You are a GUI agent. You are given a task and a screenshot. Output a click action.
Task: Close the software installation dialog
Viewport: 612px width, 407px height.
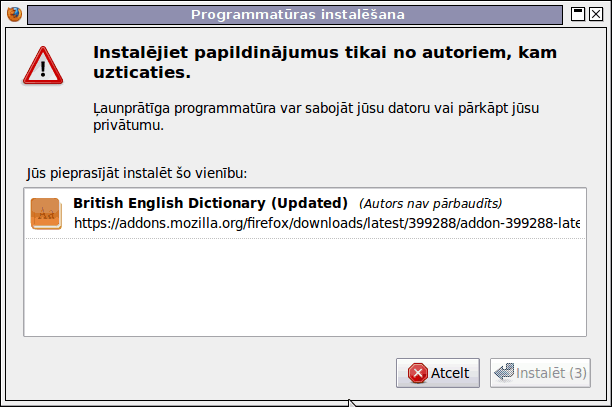point(596,14)
